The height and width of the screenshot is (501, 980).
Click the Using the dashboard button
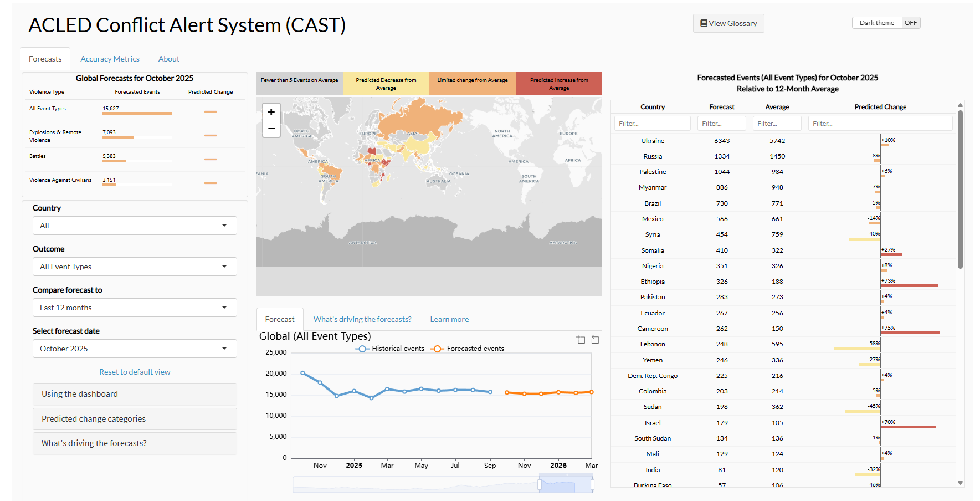point(135,394)
